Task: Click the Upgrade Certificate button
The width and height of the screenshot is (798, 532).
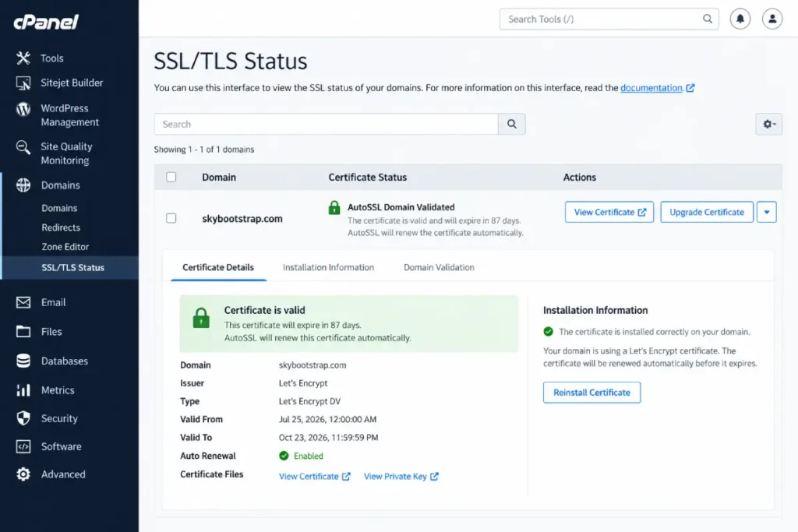Action: pyautogui.click(x=707, y=212)
